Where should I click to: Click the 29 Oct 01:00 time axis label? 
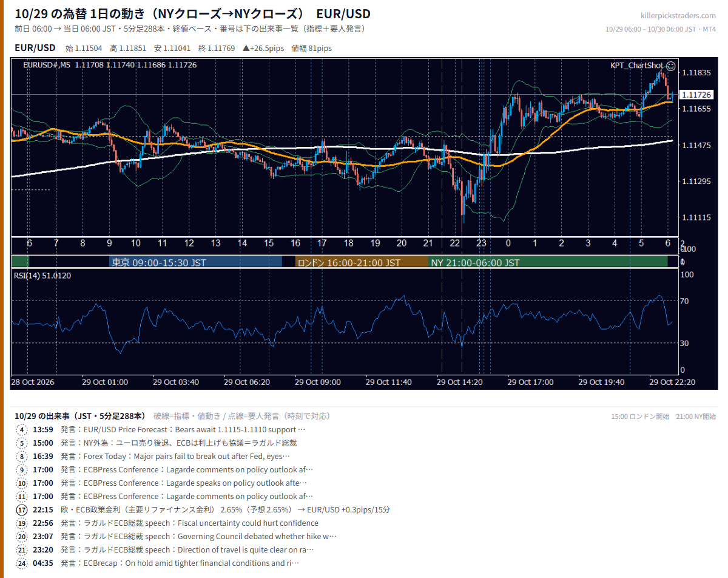pyautogui.click(x=105, y=382)
